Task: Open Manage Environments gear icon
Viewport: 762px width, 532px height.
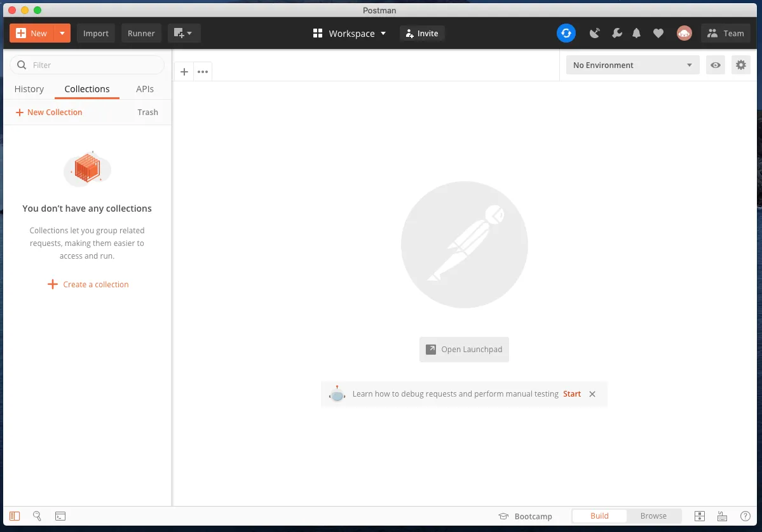Action: point(740,65)
